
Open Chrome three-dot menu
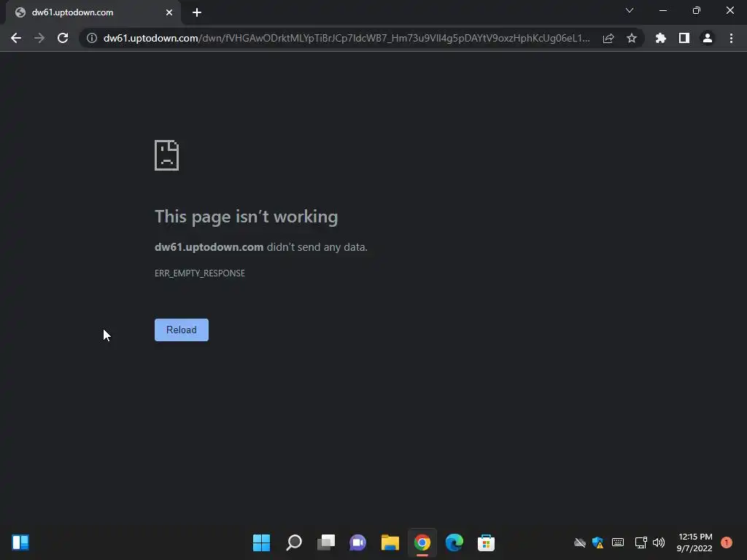pos(731,38)
